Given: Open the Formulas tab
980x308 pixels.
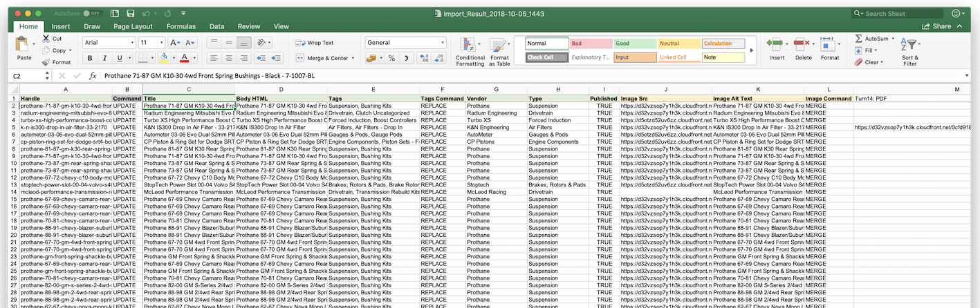Looking at the screenshot, I should 181,26.
